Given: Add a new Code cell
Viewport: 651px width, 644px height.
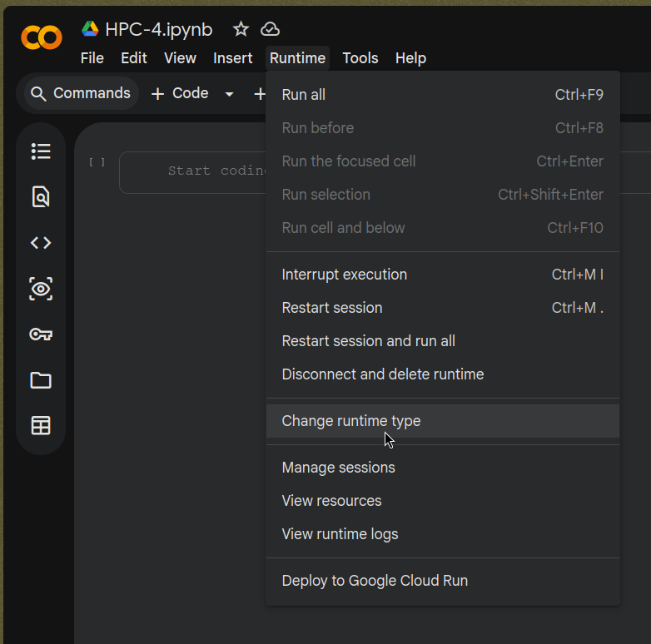Looking at the screenshot, I should (x=180, y=93).
